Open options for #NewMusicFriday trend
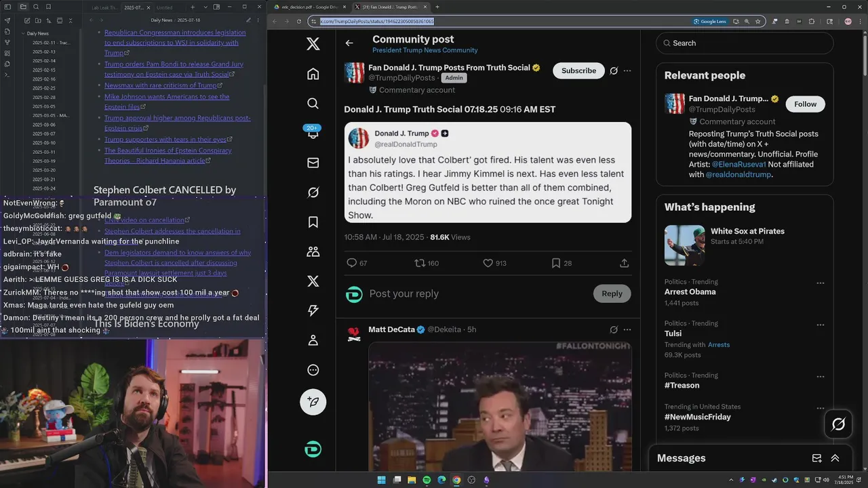Image resolution: width=868 pixels, height=488 pixels. (820, 409)
